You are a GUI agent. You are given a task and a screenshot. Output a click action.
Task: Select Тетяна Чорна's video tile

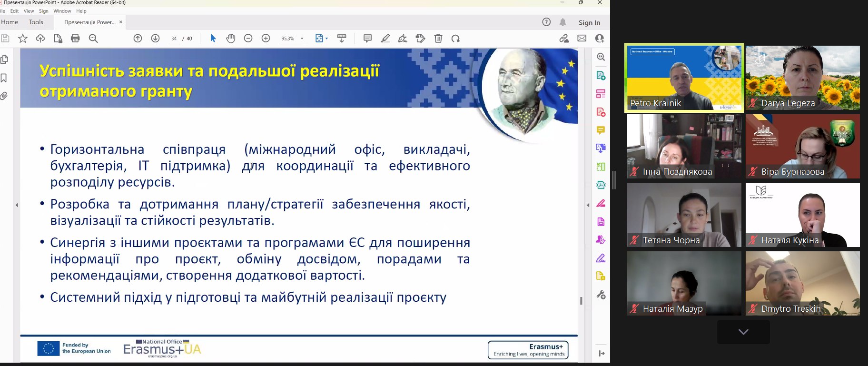point(684,215)
